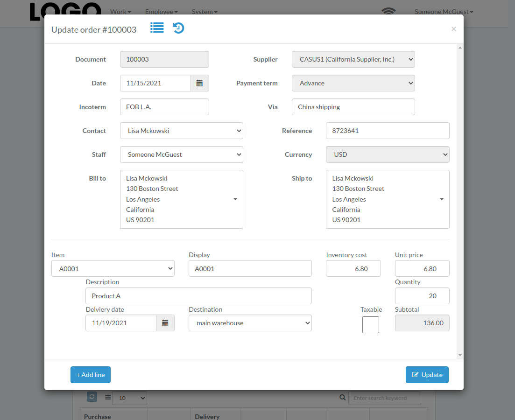Open the Supplier dropdown

click(x=353, y=59)
